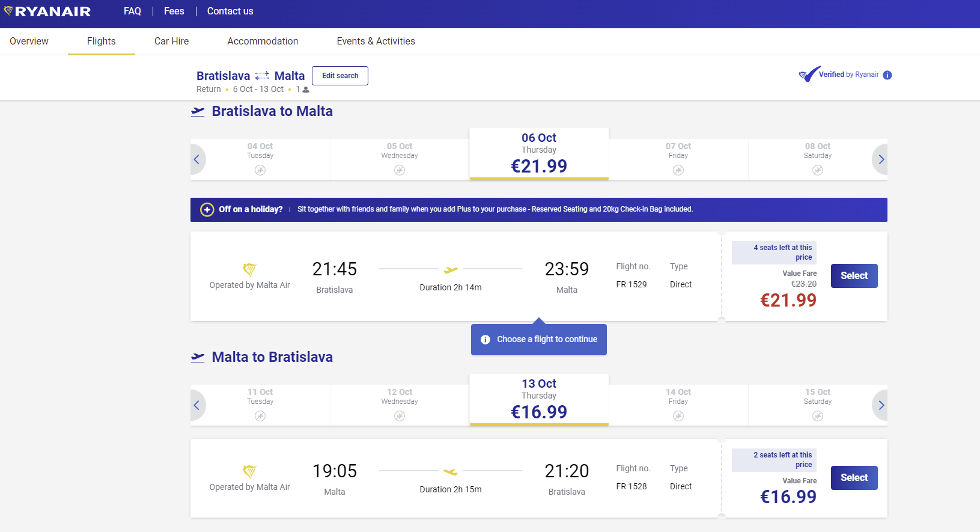
Task: Click the departing plane icon beside Bratislava to Malta
Action: [198, 112]
